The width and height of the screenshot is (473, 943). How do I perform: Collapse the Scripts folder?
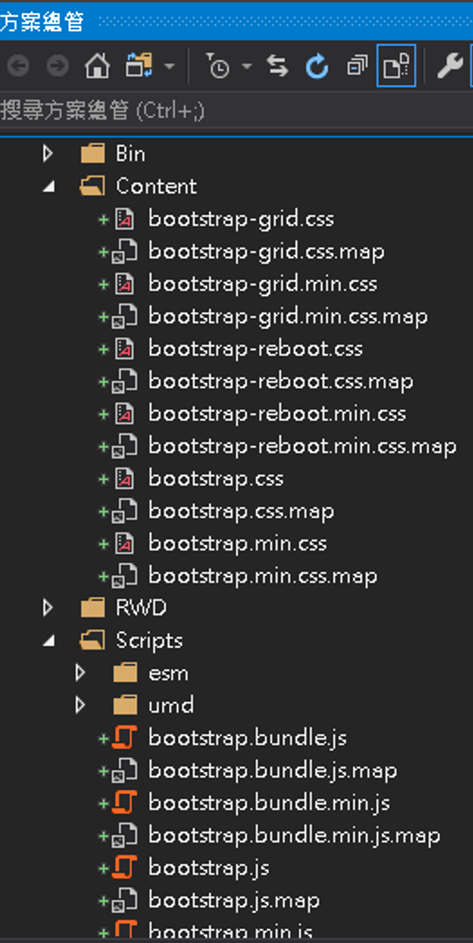pos(49,641)
